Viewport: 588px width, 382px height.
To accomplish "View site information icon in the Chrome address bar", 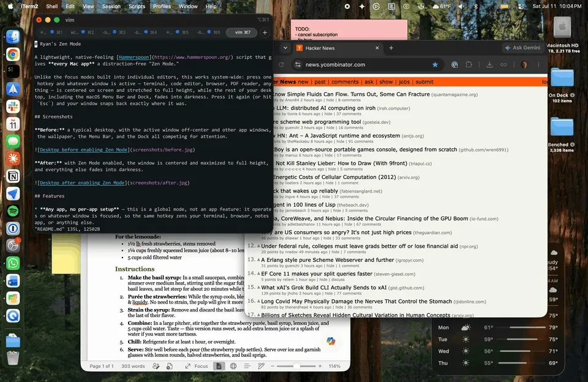I will coord(298,64).
